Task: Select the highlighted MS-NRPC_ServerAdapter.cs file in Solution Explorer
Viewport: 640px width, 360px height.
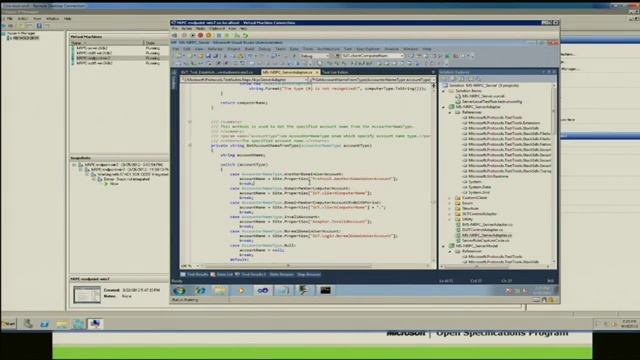Action: (484, 236)
